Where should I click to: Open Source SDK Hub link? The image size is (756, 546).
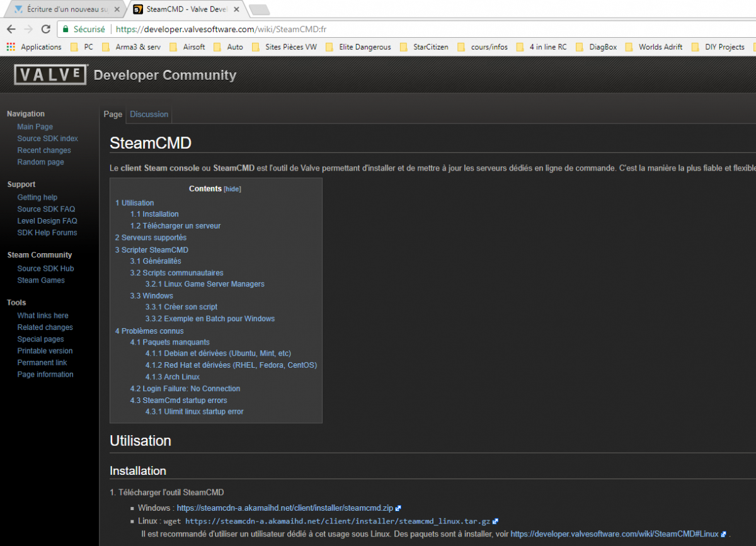[x=45, y=268]
